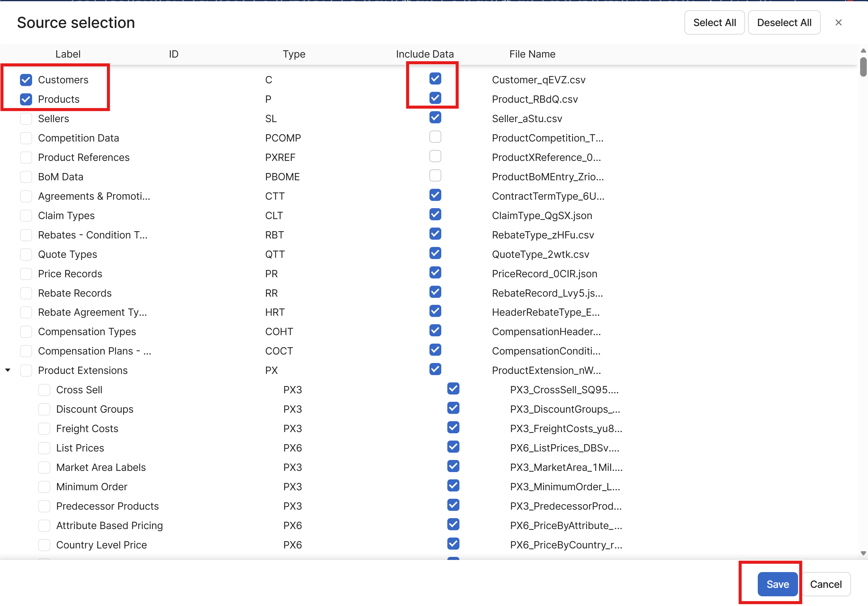868x606 pixels.
Task: Disable Include Data for Price Records
Action: coord(435,273)
